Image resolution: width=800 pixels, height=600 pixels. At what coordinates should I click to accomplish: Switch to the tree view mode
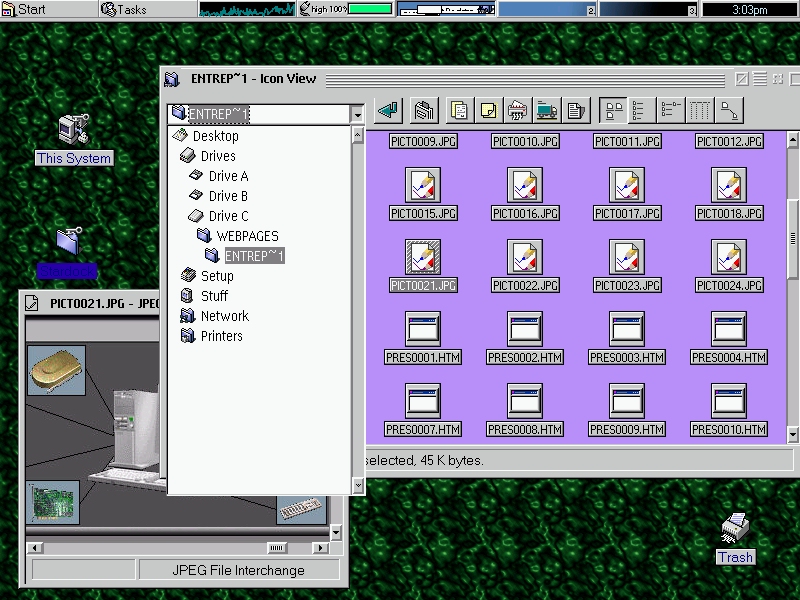click(x=729, y=110)
